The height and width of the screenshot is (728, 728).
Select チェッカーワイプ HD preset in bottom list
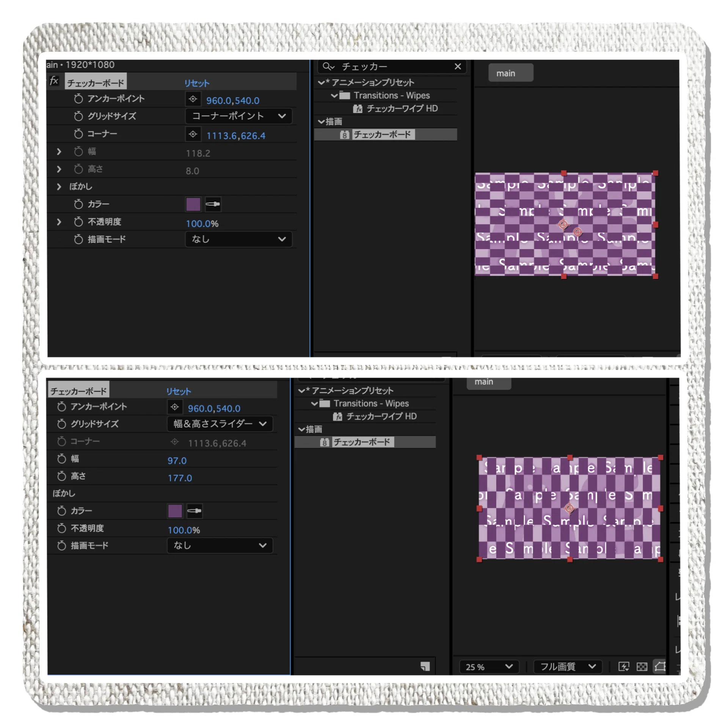coord(381,416)
